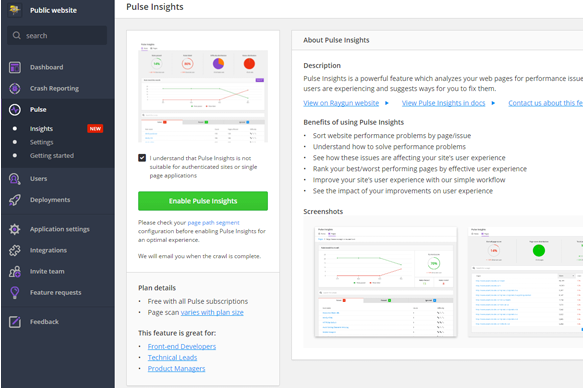Click 'Sort website performance problems by page/issue' text
Viewport: 583px width, 388px height.
pos(392,136)
